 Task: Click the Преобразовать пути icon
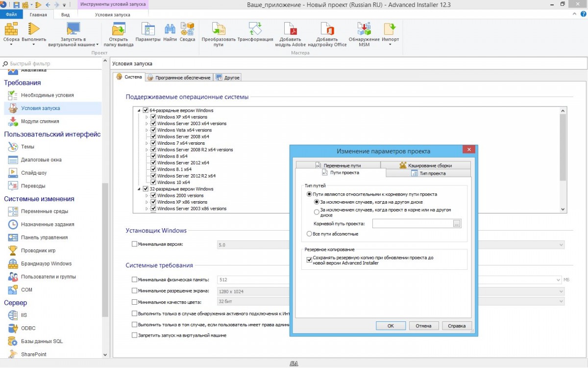(x=219, y=29)
